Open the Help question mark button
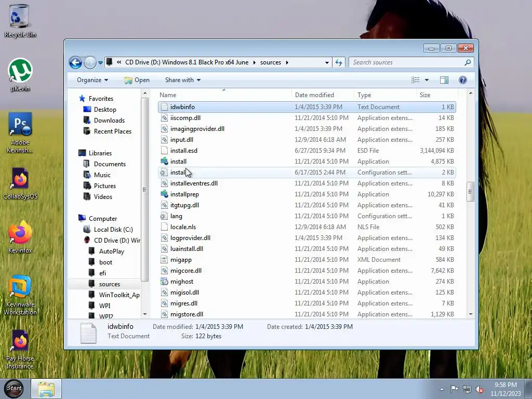 [x=463, y=80]
